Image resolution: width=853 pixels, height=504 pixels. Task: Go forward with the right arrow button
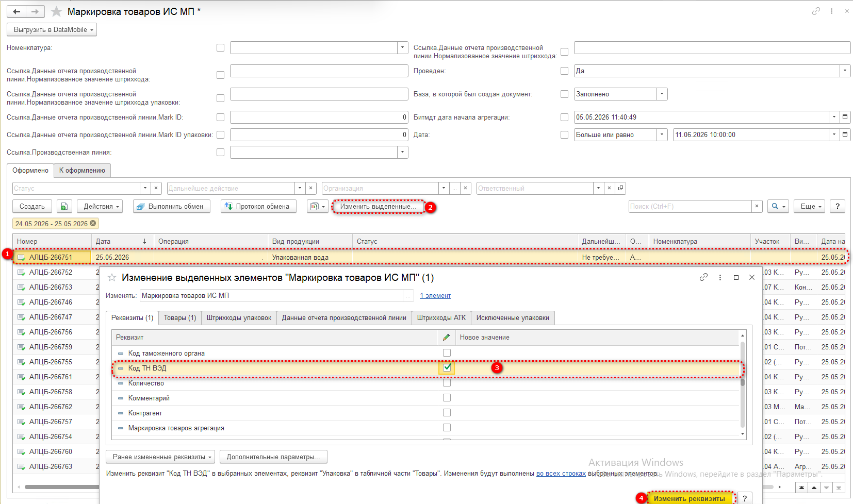coord(35,11)
